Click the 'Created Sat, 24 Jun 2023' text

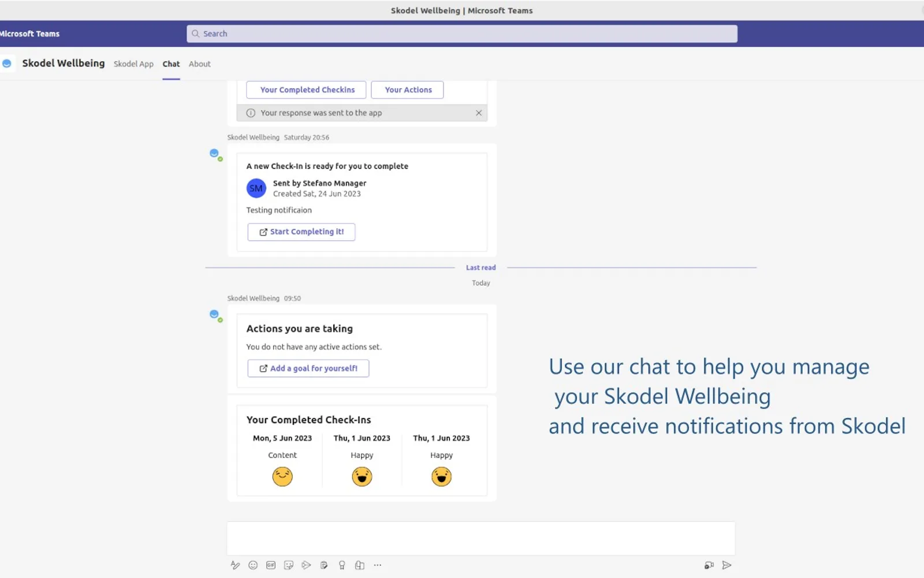(317, 194)
